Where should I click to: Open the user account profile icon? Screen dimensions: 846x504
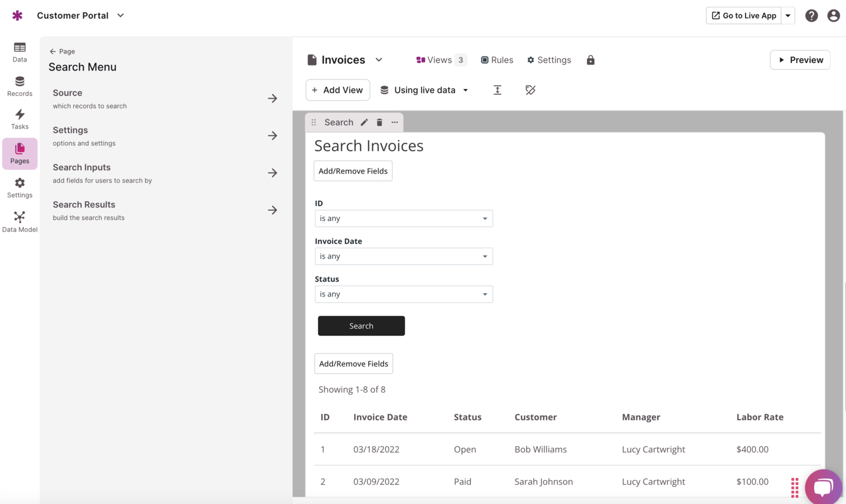click(x=833, y=16)
